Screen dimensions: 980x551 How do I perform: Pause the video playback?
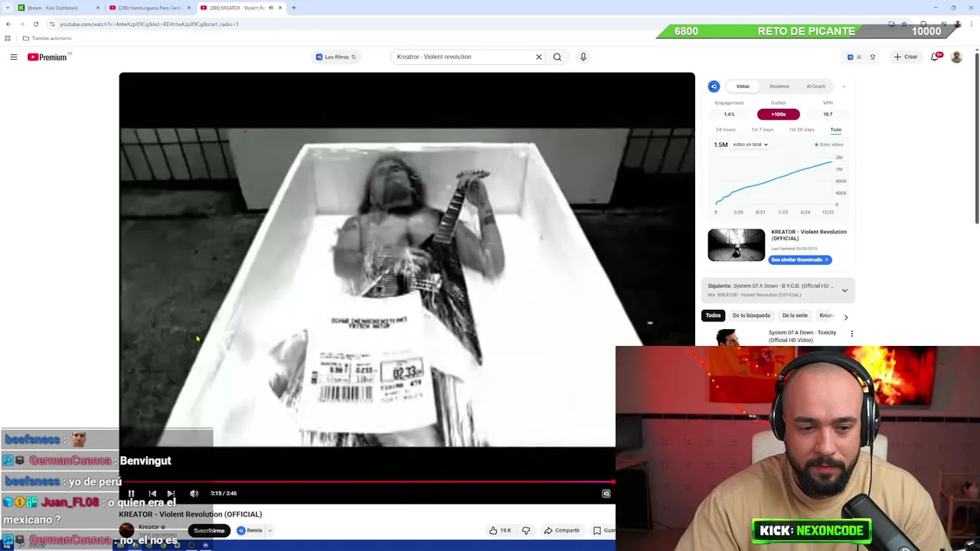(x=131, y=494)
